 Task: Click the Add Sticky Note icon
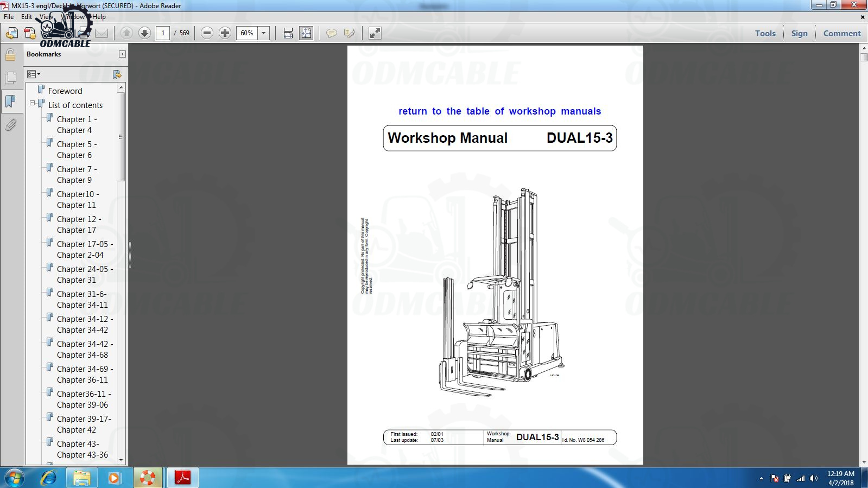click(331, 34)
